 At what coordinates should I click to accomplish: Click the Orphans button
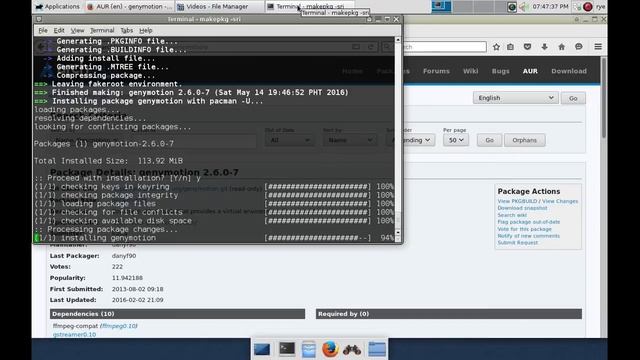[x=524, y=140]
